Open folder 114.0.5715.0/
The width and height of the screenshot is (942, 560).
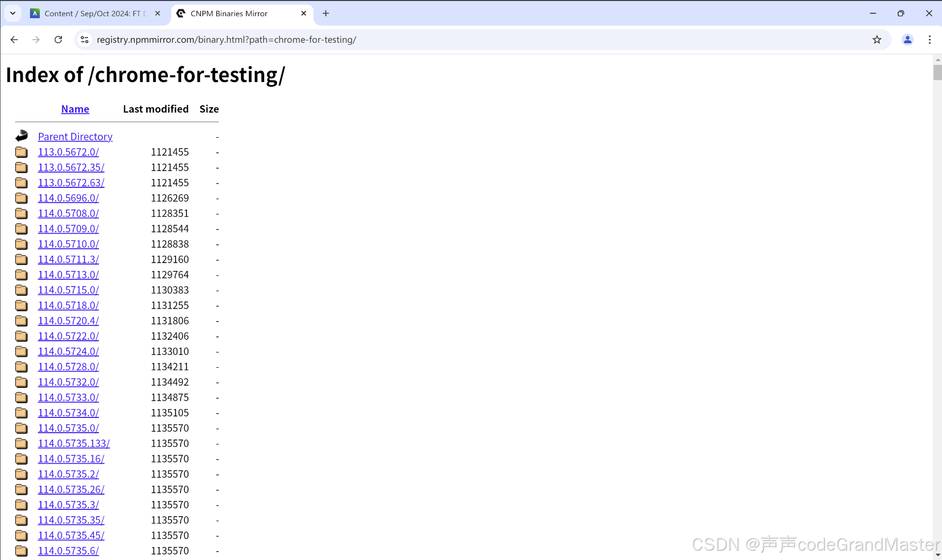(68, 290)
